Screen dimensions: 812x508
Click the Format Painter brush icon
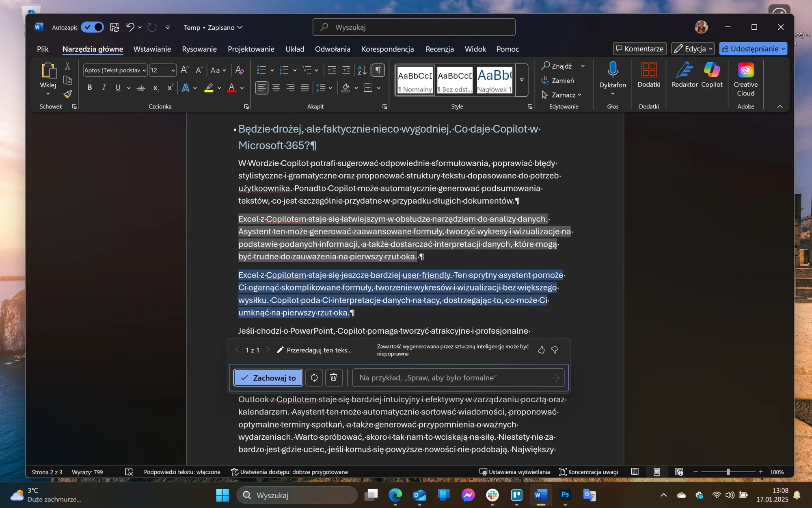68,94
